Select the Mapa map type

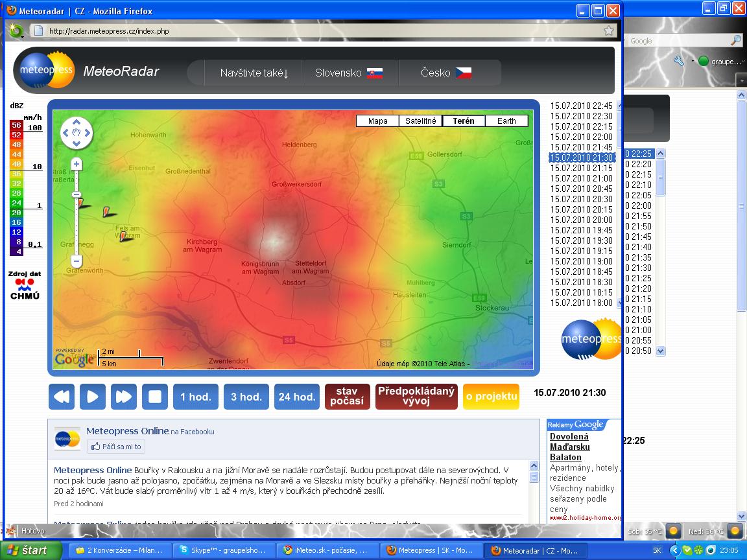click(377, 121)
